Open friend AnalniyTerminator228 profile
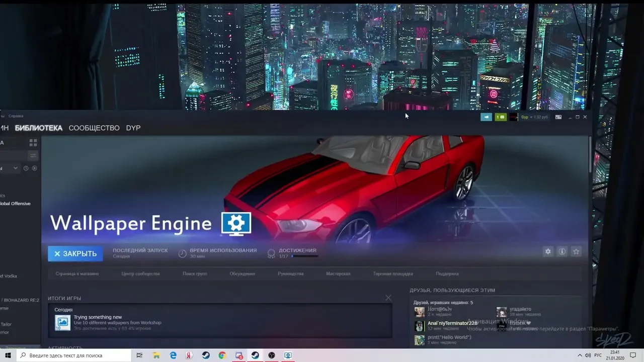The width and height of the screenshot is (644, 362). [452, 323]
